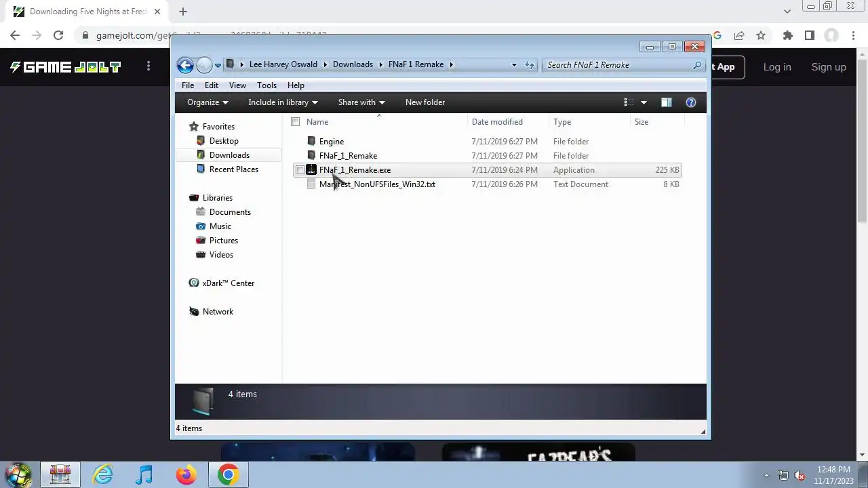The width and height of the screenshot is (868, 488).
Task: Expand the Organize dropdown
Action: coord(208,102)
